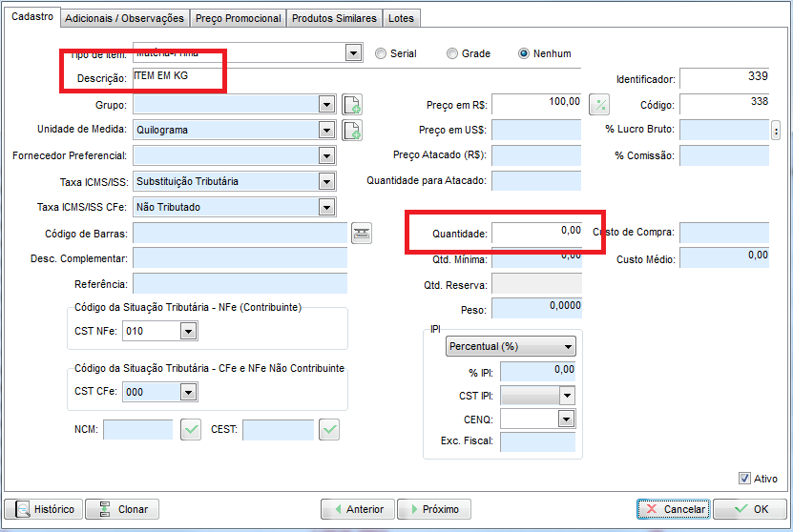Click the Quantidade input field

coord(536,232)
